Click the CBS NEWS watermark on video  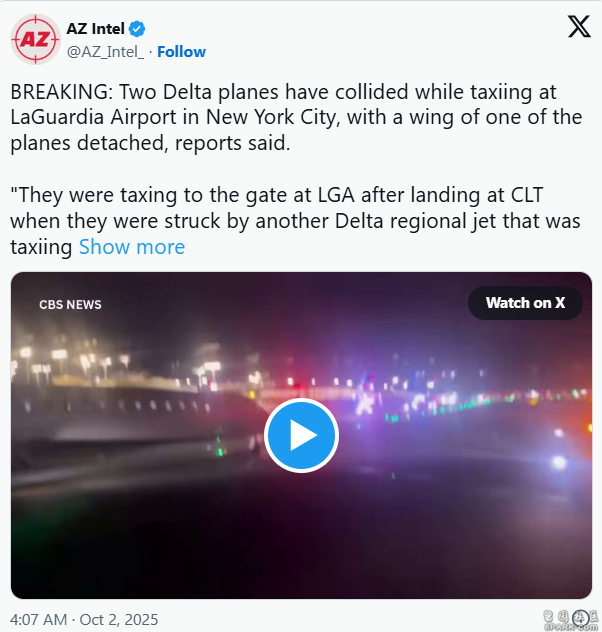click(70, 305)
